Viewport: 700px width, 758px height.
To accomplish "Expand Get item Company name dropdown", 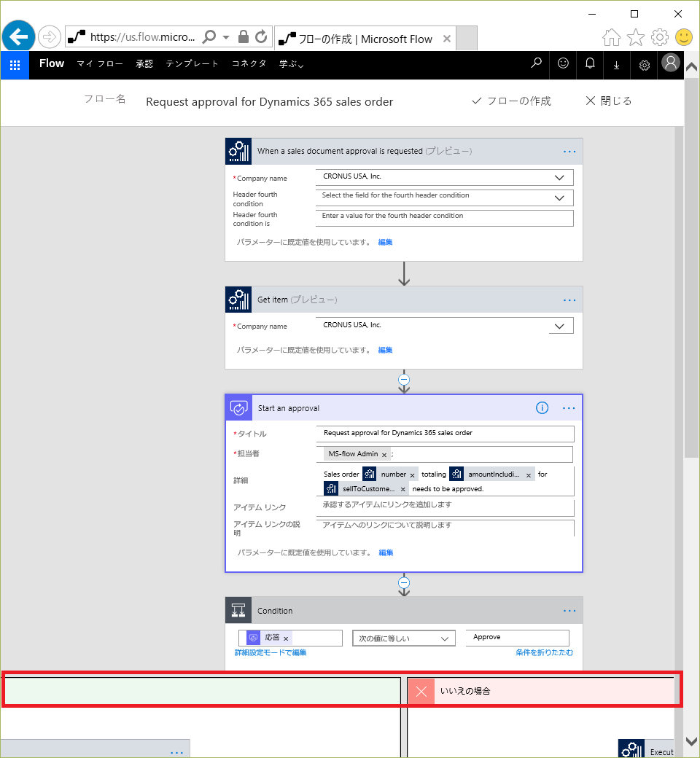I will (x=559, y=326).
